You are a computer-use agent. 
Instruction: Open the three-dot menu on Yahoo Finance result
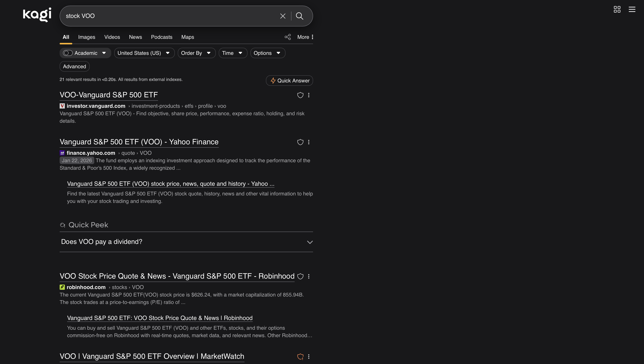[x=309, y=142]
